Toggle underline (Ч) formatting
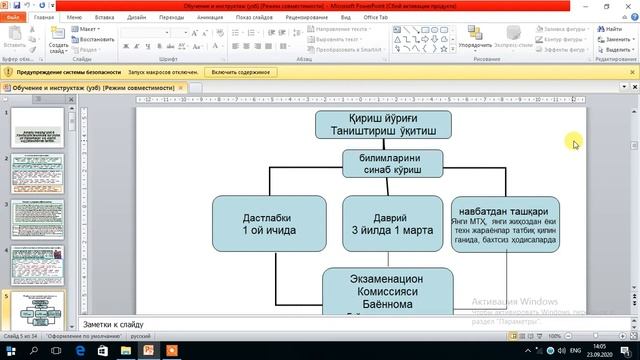Image resolution: width=640 pixels, height=360 pixels. tap(148, 47)
